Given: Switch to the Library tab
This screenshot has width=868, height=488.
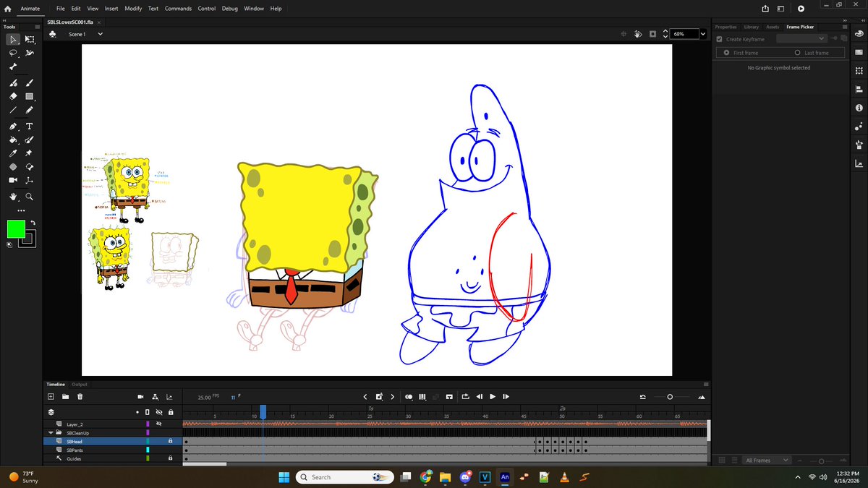Looking at the screenshot, I should pos(752,27).
